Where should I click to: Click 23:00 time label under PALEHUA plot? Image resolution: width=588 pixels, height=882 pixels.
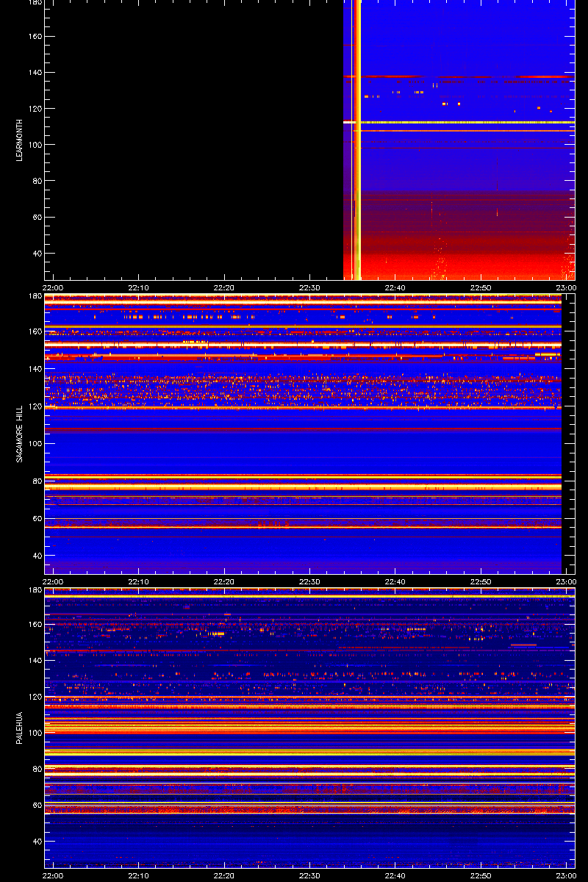[x=565, y=876]
